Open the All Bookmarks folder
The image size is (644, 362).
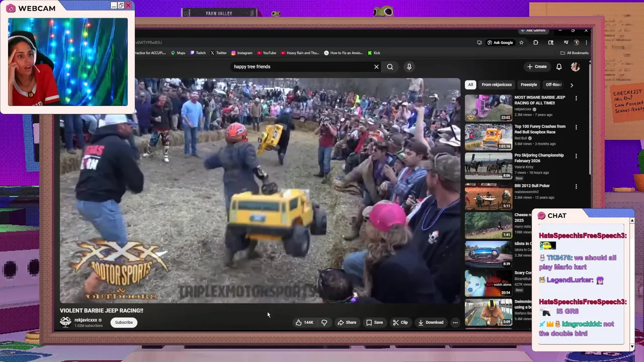point(574,53)
